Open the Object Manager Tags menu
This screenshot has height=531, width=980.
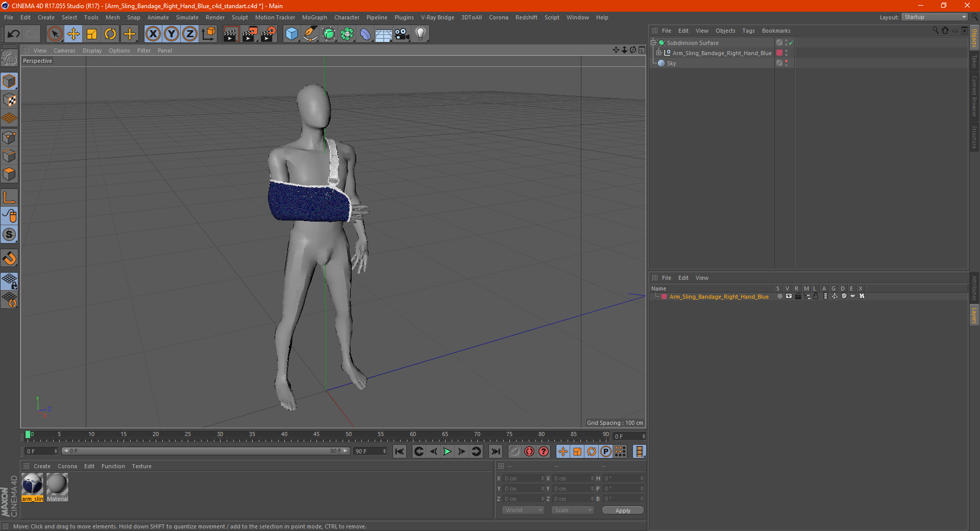[748, 31]
